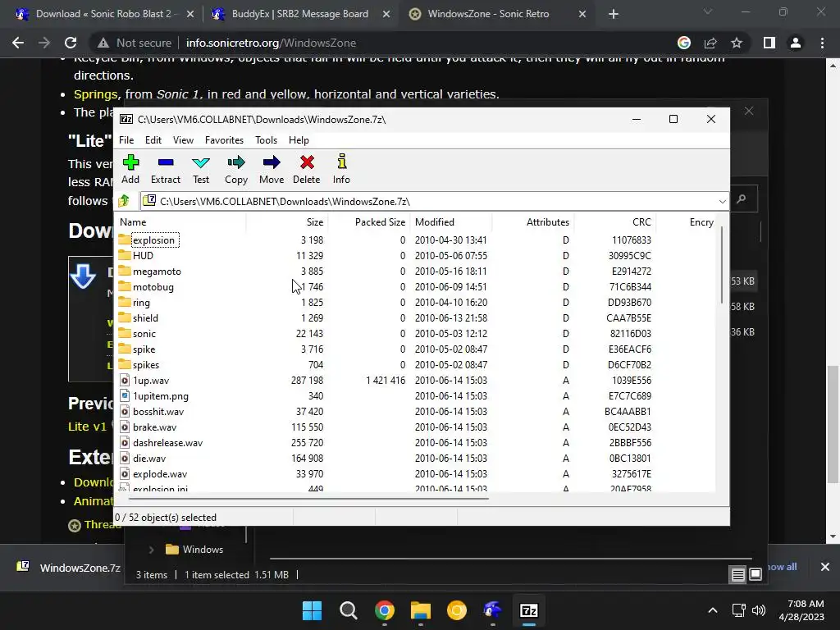840x630 pixels.
Task: Open the Favorites menu
Action: click(224, 139)
